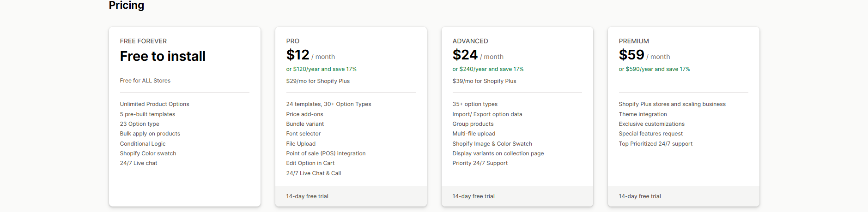Click the Free for ALL Stores text
868x212 pixels.
click(145, 81)
